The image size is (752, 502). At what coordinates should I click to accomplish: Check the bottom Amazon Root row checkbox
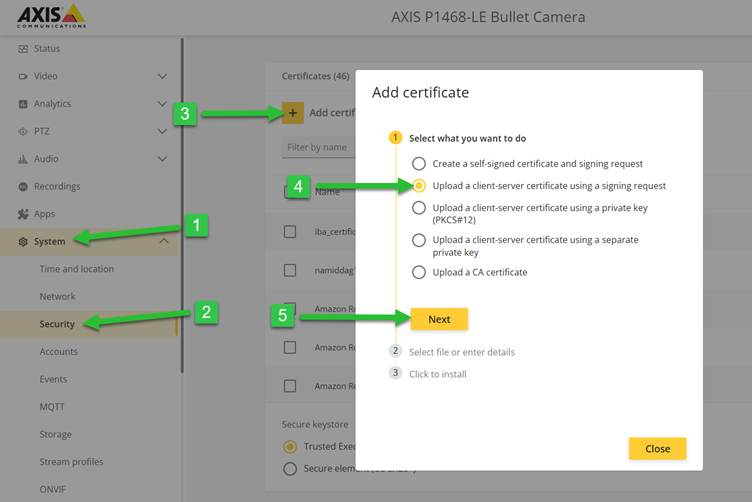point(290,386)
